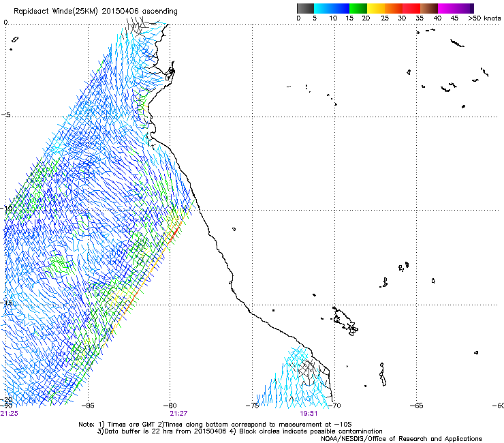Click the 10 knots legend tick label
Viewport: 504px width, 443px height.
(x=333, y=18)
